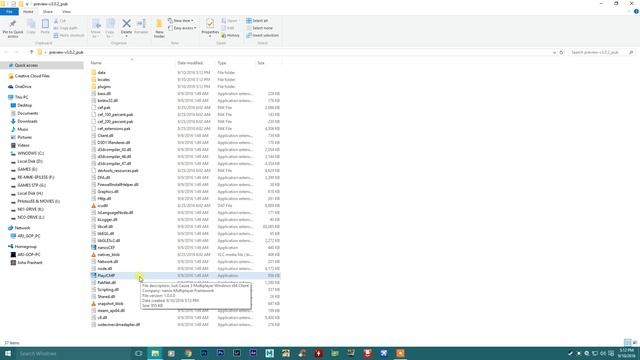
Task: Click Paste shortcut in ribbon
Action: 69,36
